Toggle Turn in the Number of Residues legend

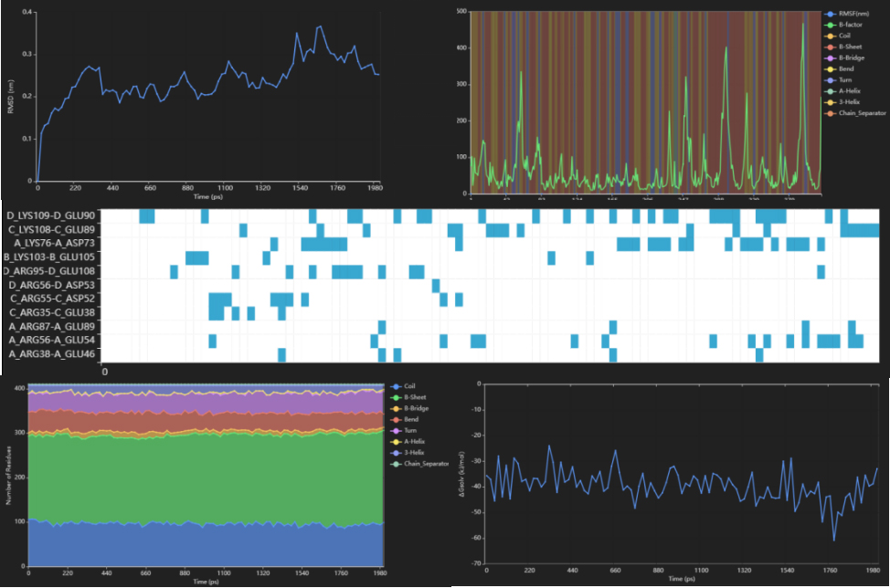tap(404, 430)
